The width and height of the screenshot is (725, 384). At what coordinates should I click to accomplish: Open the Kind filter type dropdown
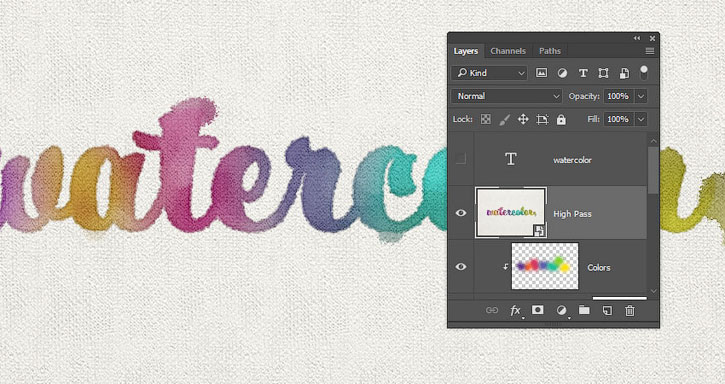[x=489, y=73]
